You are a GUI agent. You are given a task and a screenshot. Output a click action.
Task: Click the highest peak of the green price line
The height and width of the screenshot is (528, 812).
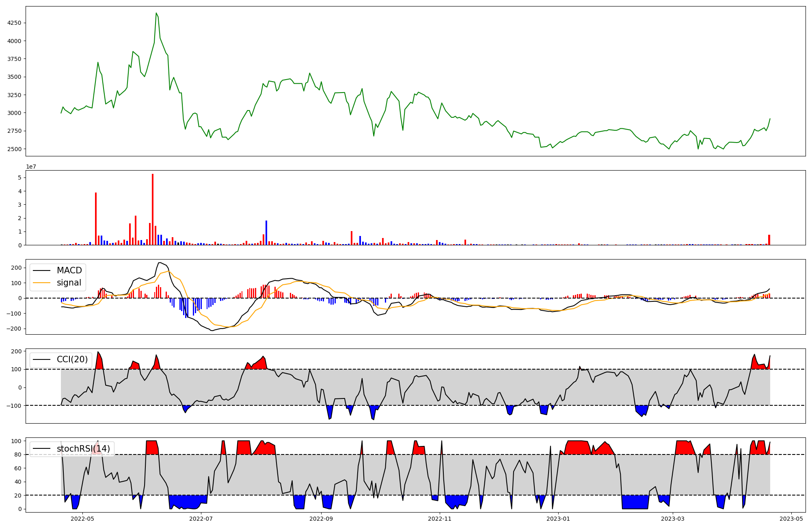(156, 13)
